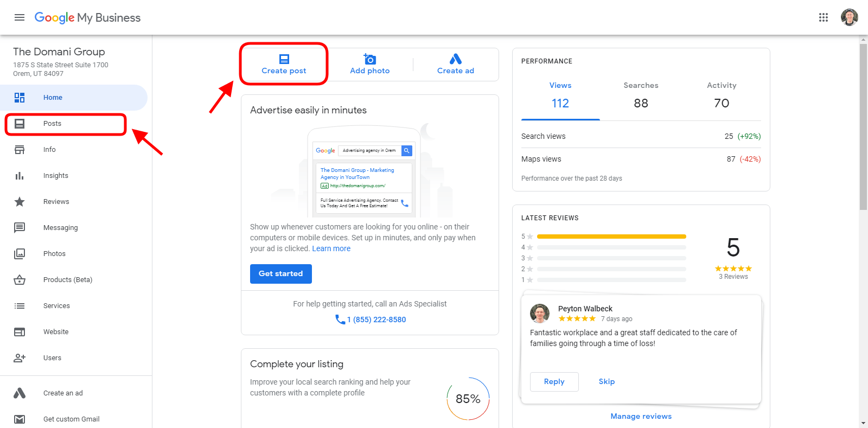The width and height of the screenshot is (868, 428).
Task: Click the Create ad button label
Action: click(456, 71)
